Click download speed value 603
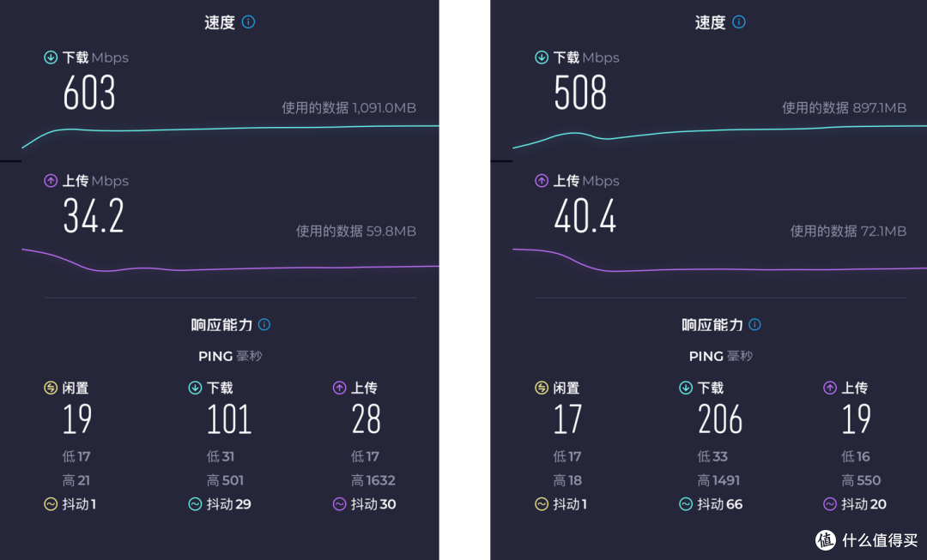 coord(89,93)
